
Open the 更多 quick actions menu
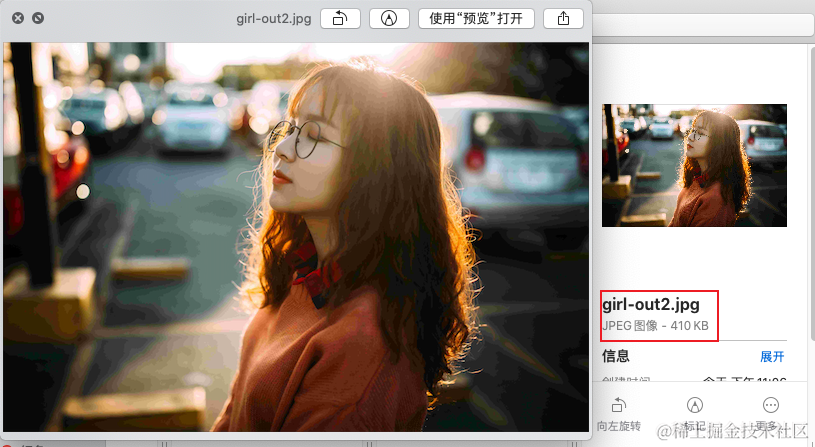(x=770, y=415)
